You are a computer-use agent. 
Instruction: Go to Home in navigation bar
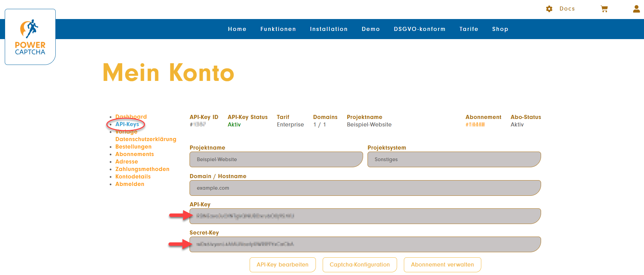[237, 29]
